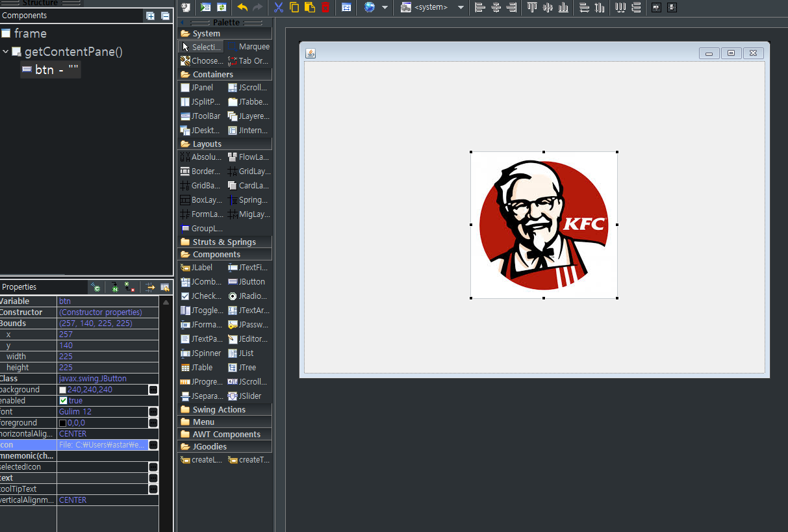Screen dimensions: 788x532
Task: Click the Variable value field btn
Action: [107, 301]
